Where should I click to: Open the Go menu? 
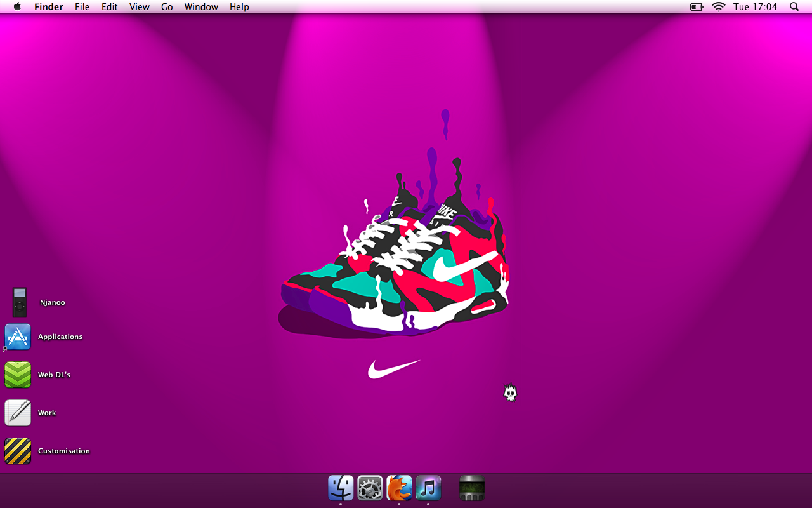coord(167,7)
